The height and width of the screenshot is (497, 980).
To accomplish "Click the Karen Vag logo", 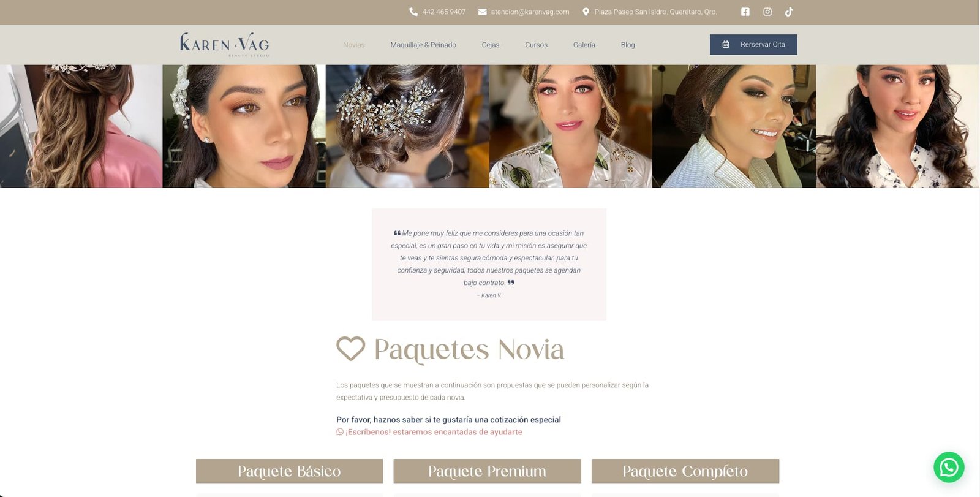I will (224, 44).
